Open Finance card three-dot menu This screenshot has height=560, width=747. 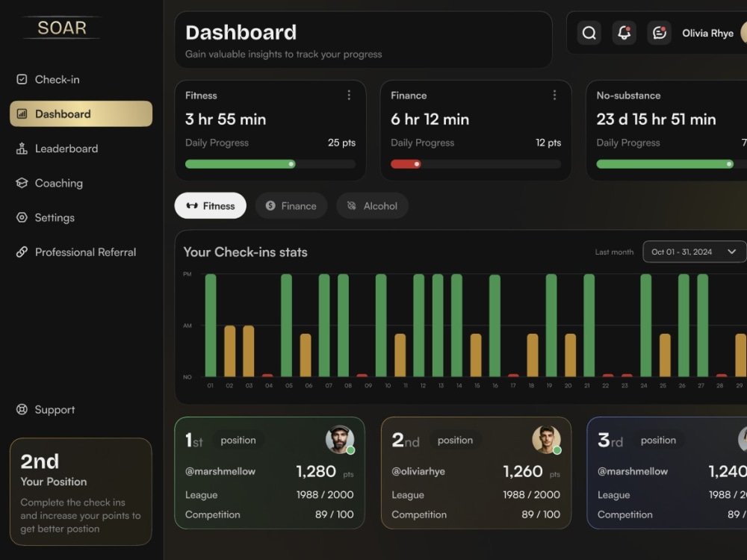coord(554,96)
